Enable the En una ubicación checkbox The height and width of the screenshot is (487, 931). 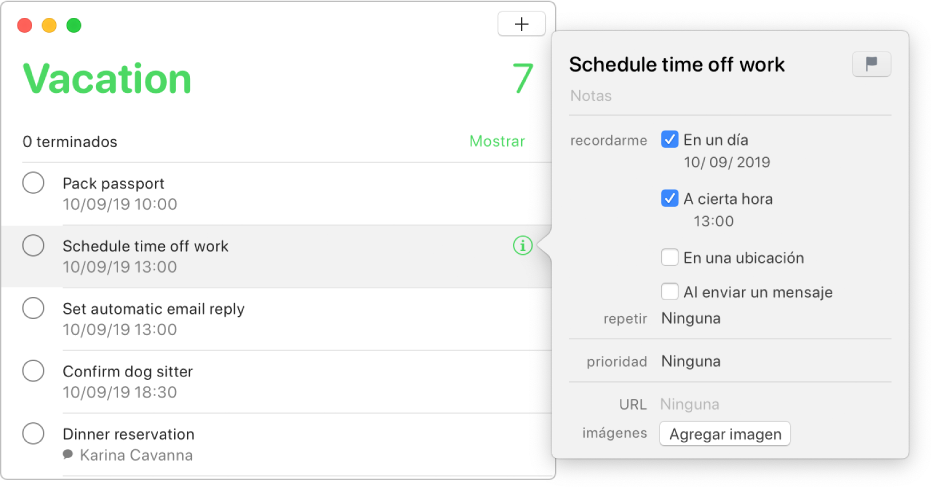tap(670, 257)
